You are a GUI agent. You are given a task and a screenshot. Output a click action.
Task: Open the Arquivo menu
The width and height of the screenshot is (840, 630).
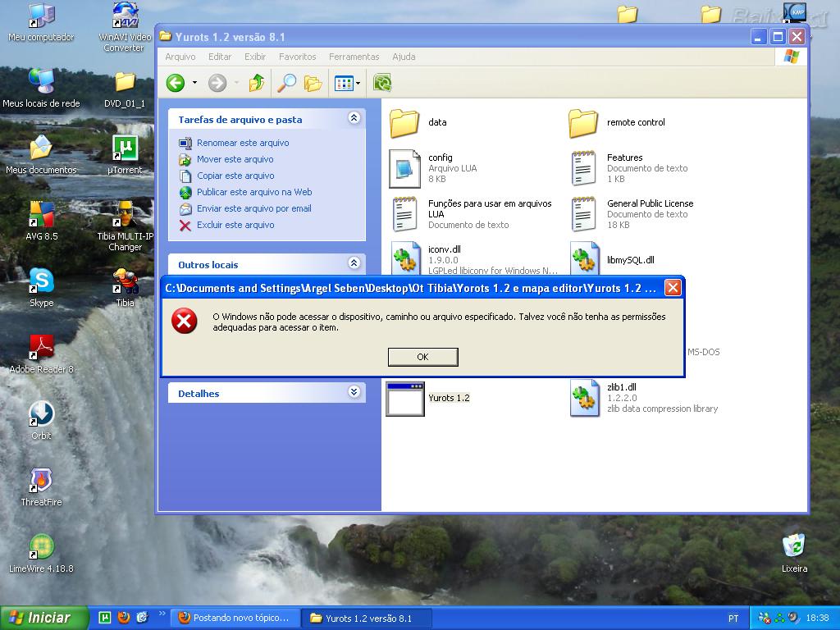pos(180,57)
